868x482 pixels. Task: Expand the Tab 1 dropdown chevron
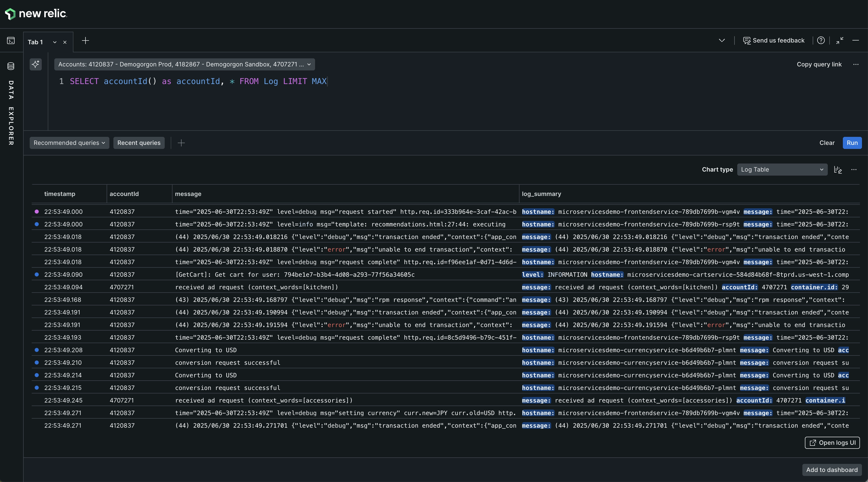click(55, 42)
